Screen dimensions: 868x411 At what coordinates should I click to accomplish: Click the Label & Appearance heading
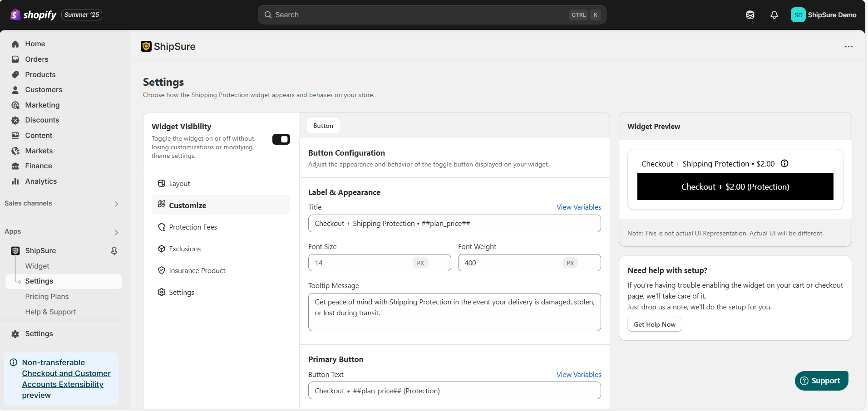coord(344,192)
